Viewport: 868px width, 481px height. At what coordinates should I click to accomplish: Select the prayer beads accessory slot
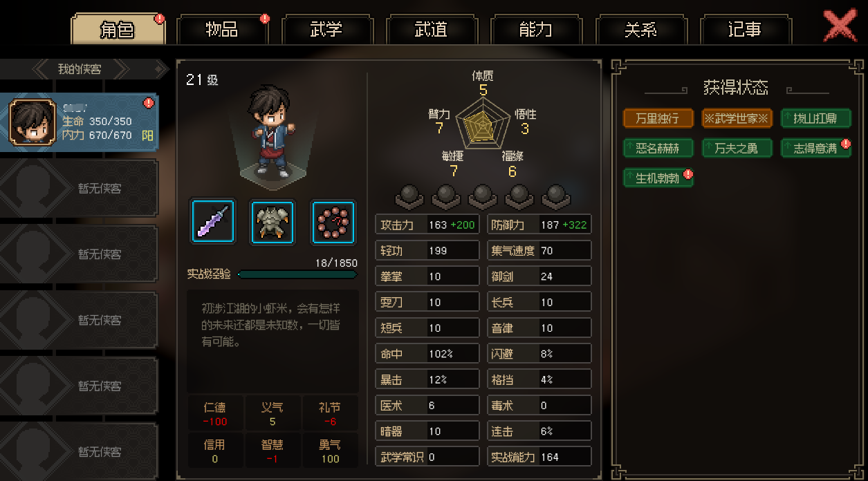[333, 222]
